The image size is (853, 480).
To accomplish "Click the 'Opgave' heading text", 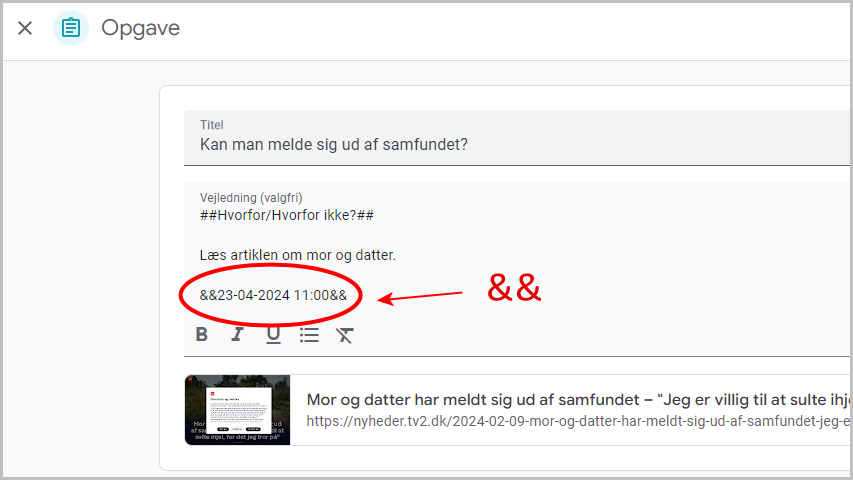I will pyautogui.click(x=140, y=28).
